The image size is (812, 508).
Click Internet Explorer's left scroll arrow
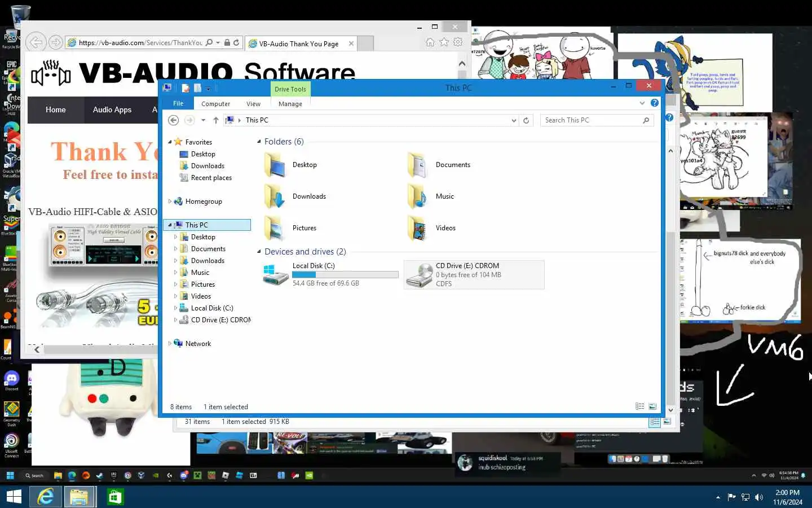tap(37, 349)
